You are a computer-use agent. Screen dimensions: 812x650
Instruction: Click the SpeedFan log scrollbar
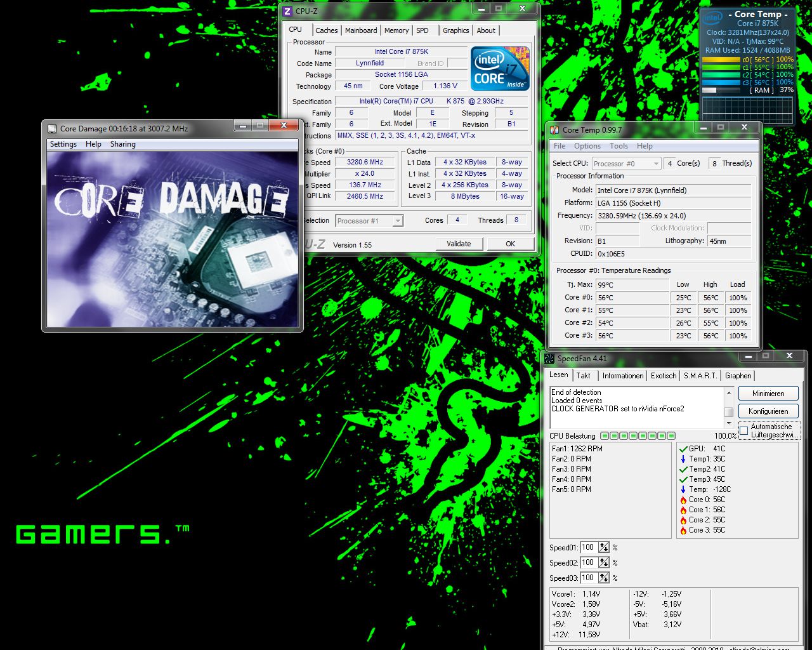coord(728,408)
